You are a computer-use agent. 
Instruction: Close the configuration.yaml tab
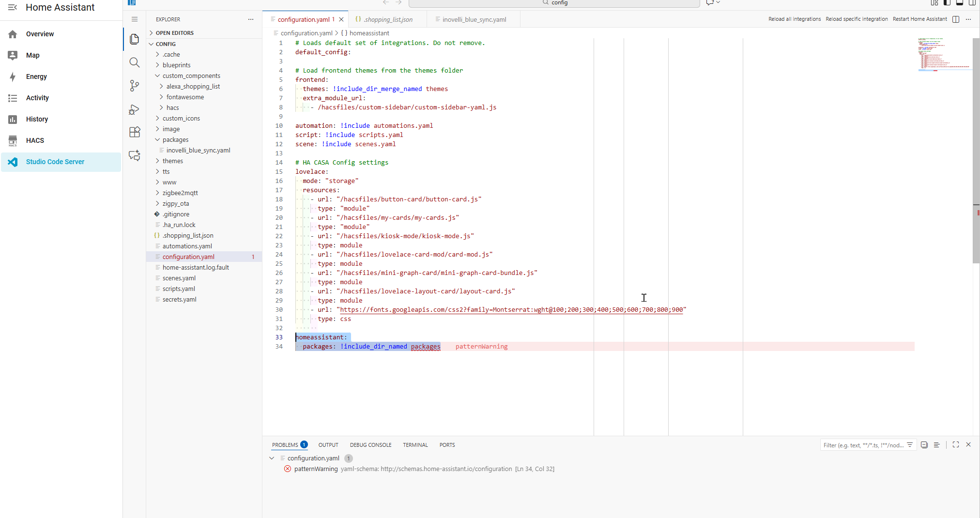click(x=341, y=19)
